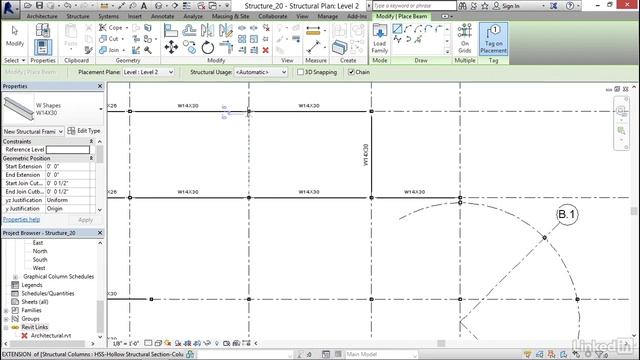Click the Open folder icon in quick access toolbar

(x=28, y=6)
